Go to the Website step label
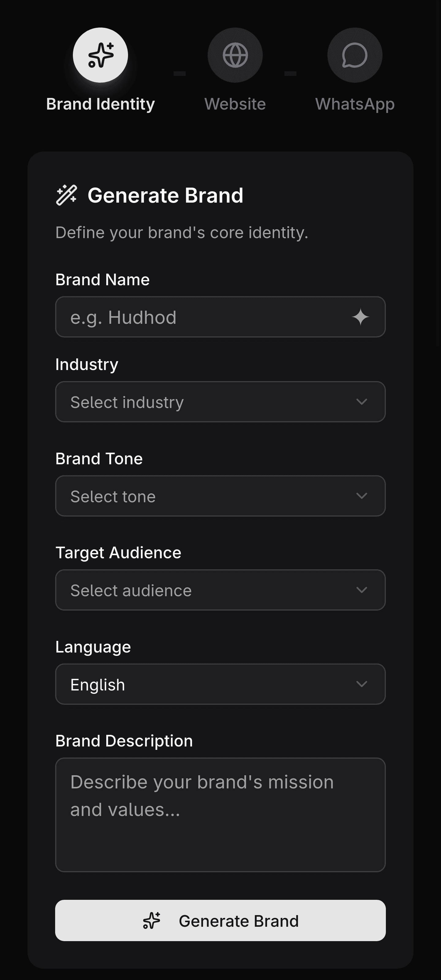The height and width of the screenshot is (980, 441). (x=235, y=104)
